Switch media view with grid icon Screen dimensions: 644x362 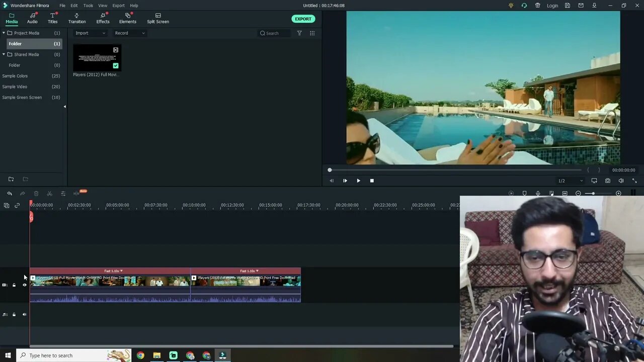[312, 33]
